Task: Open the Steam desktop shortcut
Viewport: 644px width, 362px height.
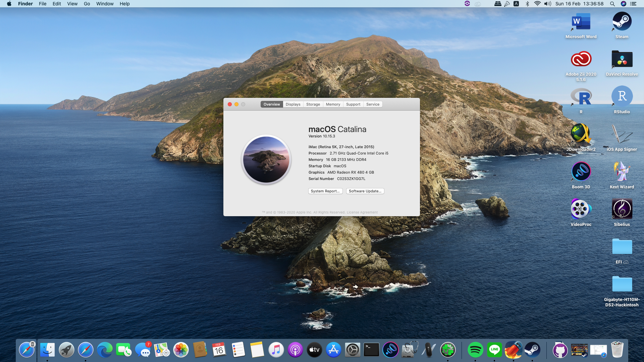Action: pos(622,22)
